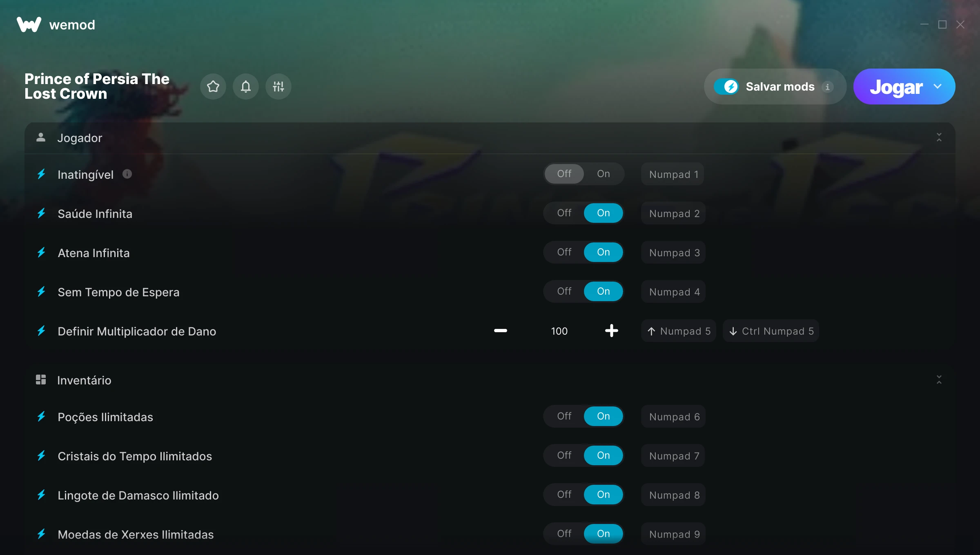Click the damage multiplier value 100 field
The height and width of the screenshot is (555, 980).
click(559, 331)
